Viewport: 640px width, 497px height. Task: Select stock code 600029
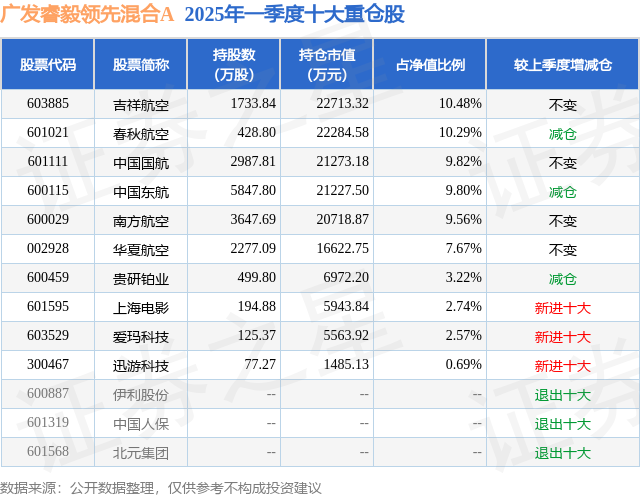pos(48,220)
